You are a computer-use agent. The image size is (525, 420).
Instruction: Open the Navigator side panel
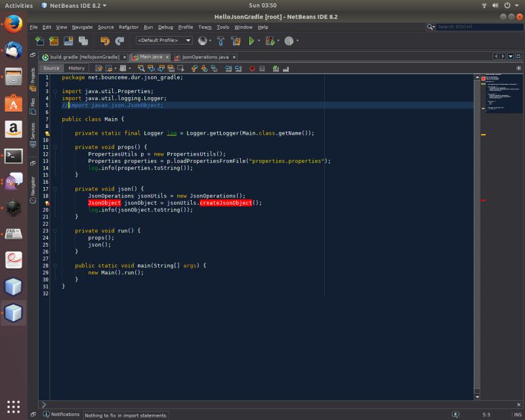click(33, 190)
